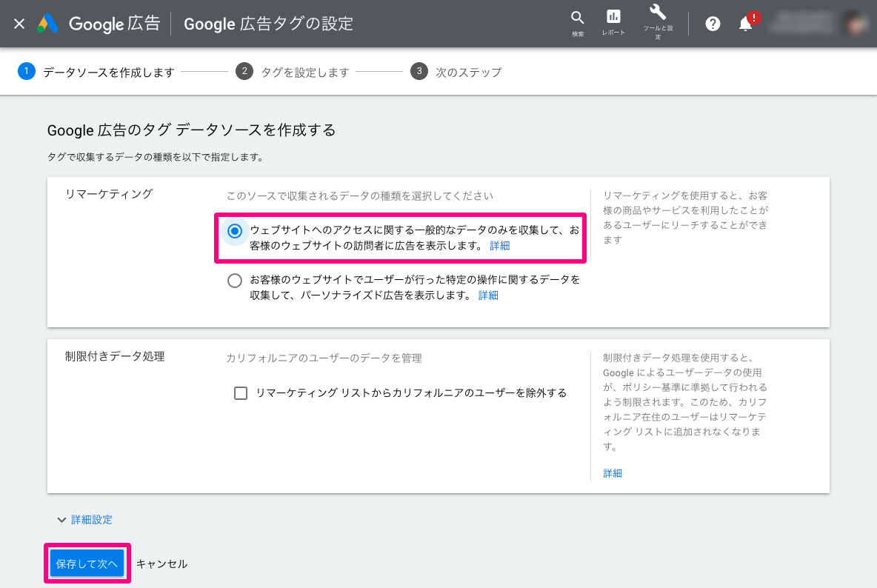Open the help question mark icon
877x588 pixels.
[713, 24]
